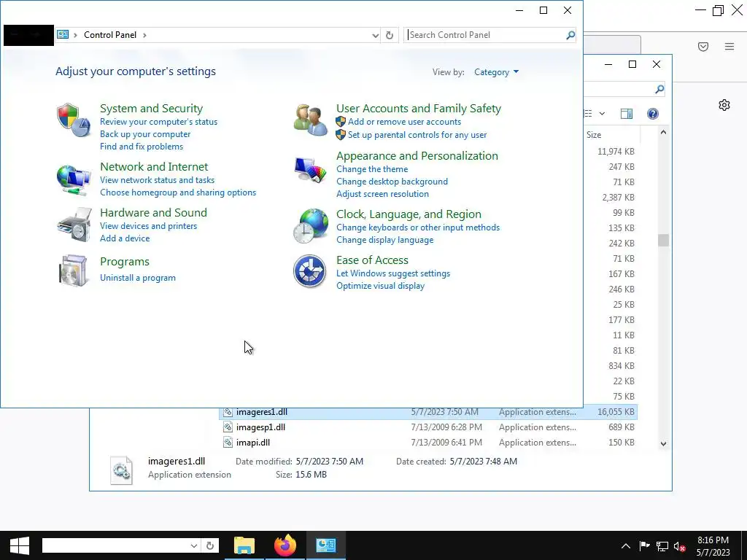Select imagesp1.dll file row

[x=427, y=427]
